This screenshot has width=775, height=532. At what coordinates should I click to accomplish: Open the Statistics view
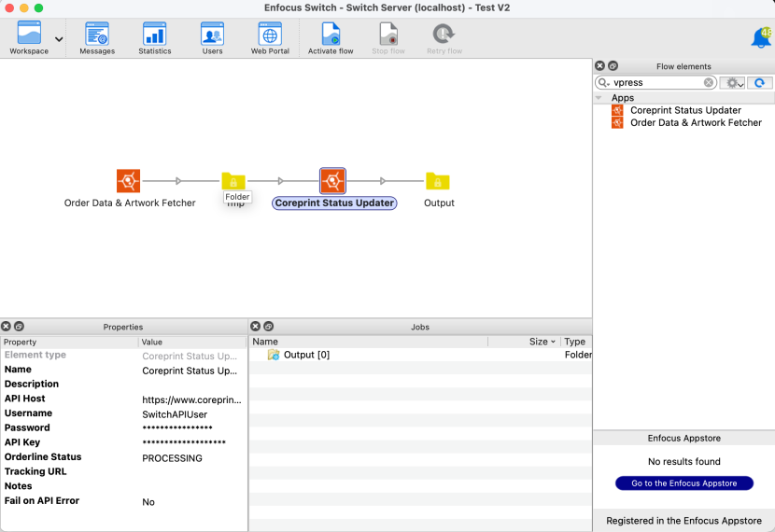click(x=155, y=36)
